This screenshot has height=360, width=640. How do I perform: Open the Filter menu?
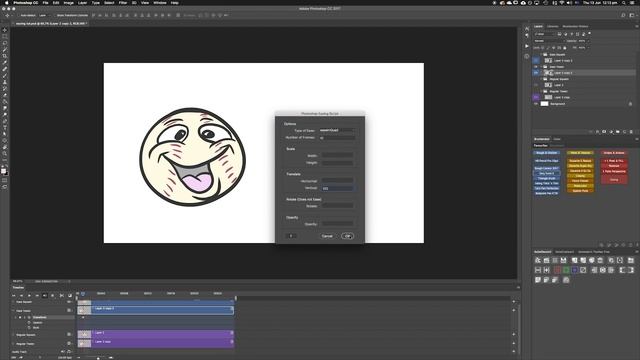[x=123, y=3]
